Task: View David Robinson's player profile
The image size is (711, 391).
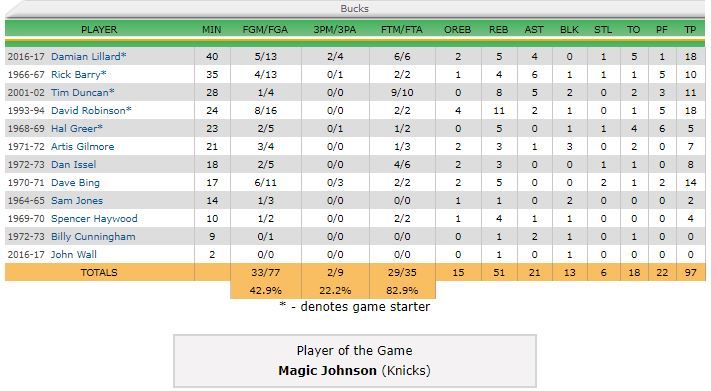Action: (x=91, y=111)
